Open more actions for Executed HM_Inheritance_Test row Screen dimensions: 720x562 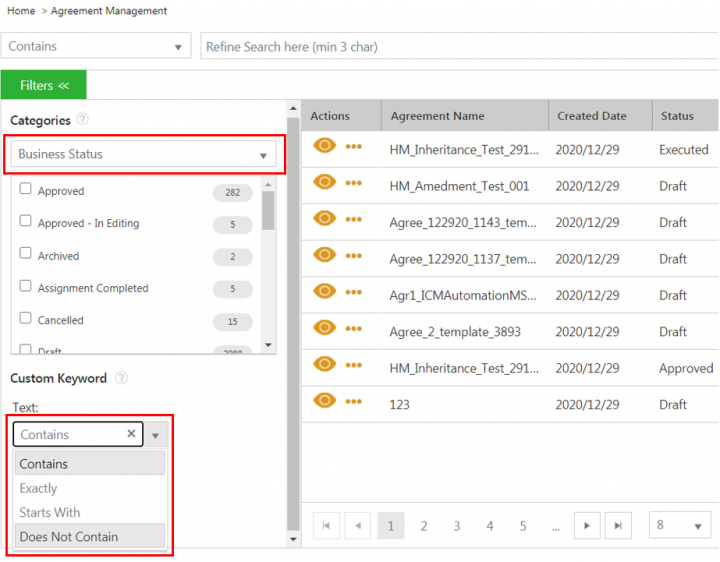coord(354,146)
